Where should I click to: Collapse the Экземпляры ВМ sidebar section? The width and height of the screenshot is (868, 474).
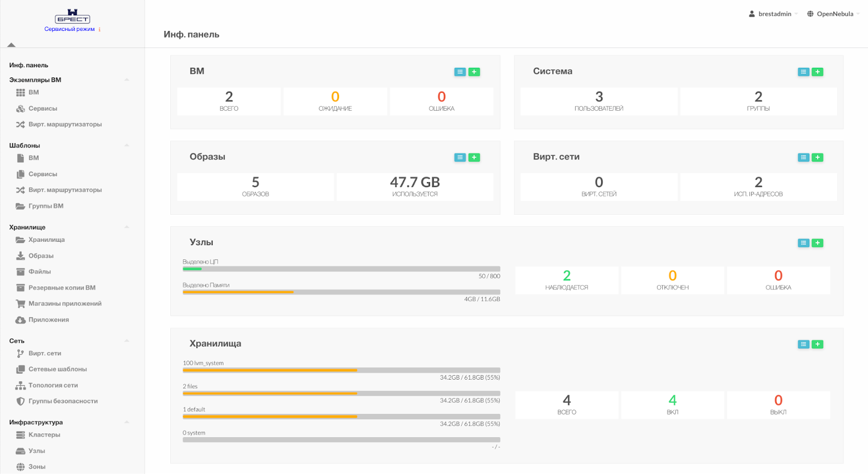[x=126, y=80]
